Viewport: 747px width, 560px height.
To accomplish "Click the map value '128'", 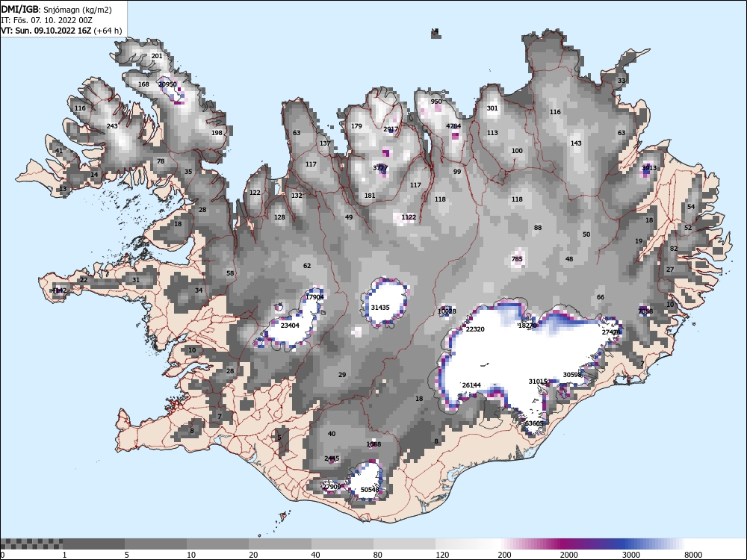I will coord(279,217).
